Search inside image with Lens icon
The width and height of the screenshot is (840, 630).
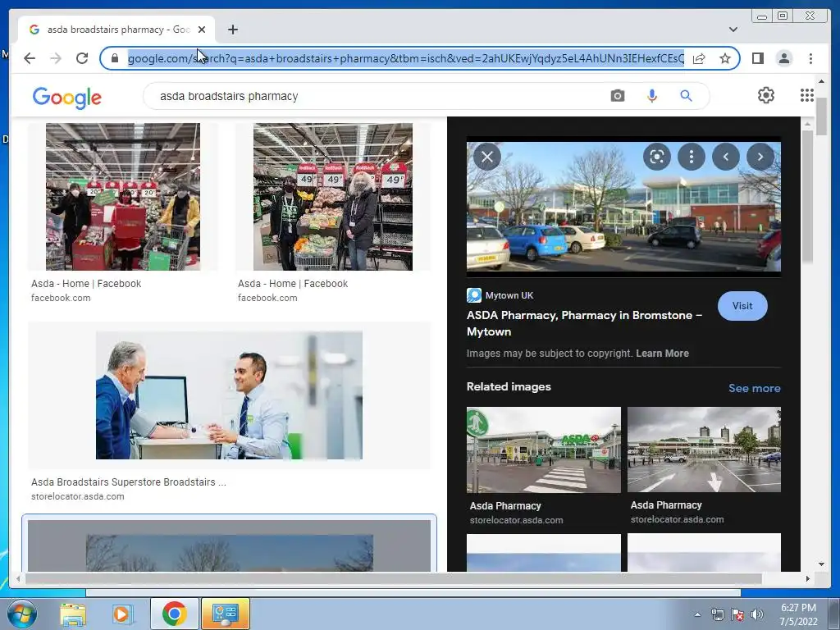[657, 157]
